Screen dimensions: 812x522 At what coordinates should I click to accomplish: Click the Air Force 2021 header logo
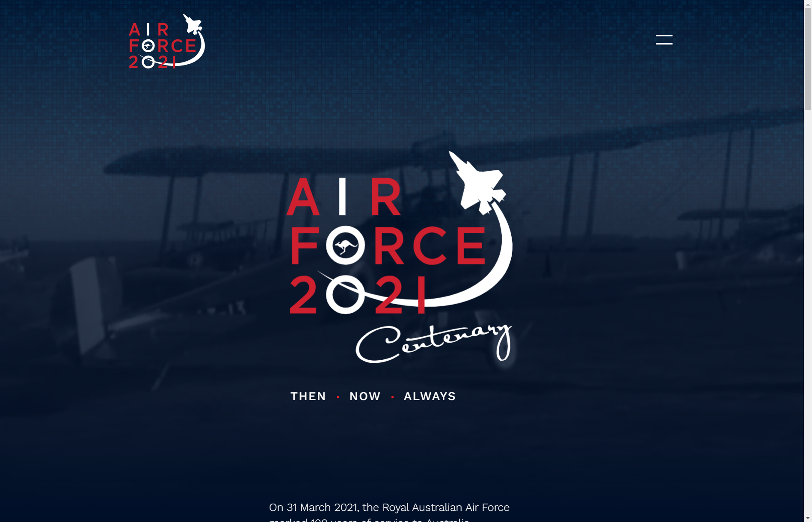click(166, 41)
